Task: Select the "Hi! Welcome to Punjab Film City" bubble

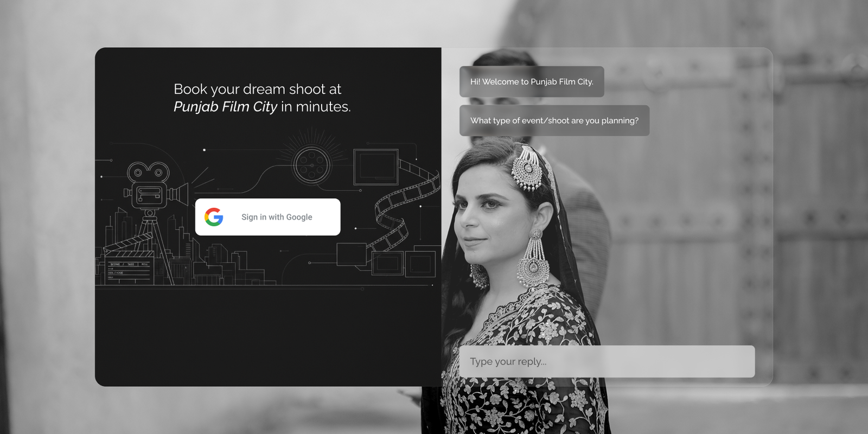Action: (531, 82)
